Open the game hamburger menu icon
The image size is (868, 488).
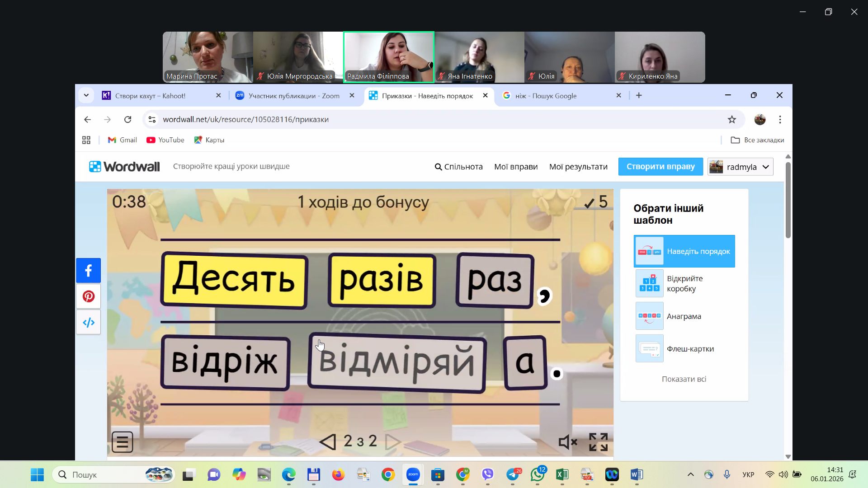point(122,442)
